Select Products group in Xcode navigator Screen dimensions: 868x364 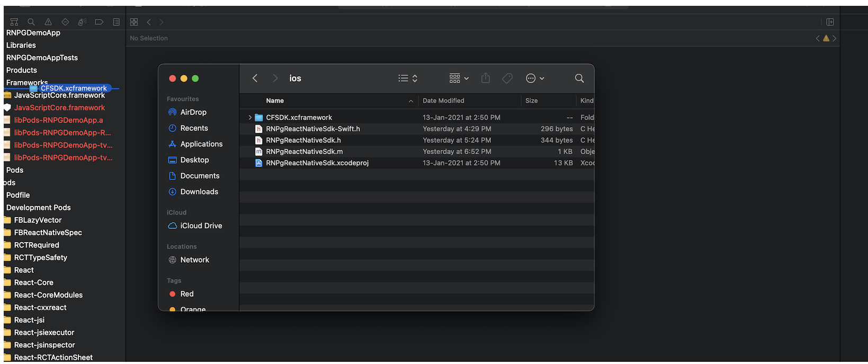(x=22, y=70)
